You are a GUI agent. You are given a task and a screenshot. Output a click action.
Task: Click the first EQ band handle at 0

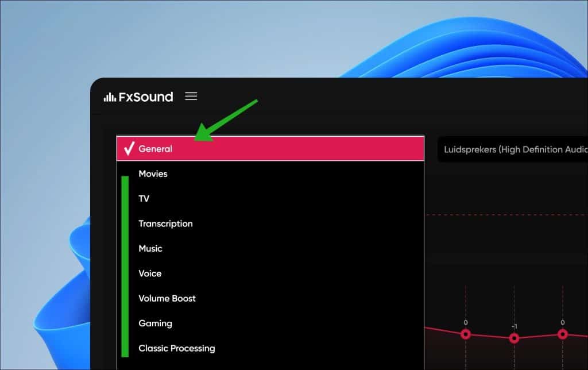pyautogui.click(x=466, y=334)
